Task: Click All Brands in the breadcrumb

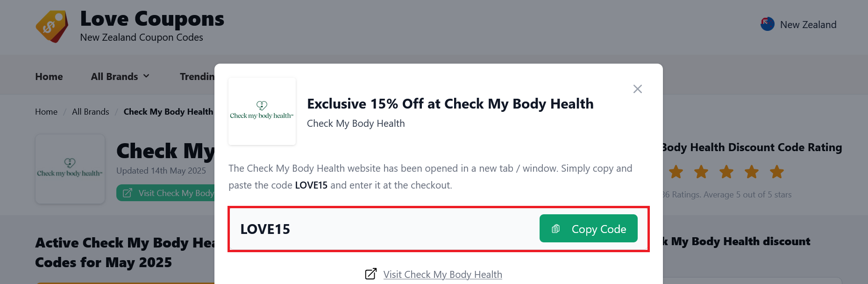Action: tap(91, 112)
